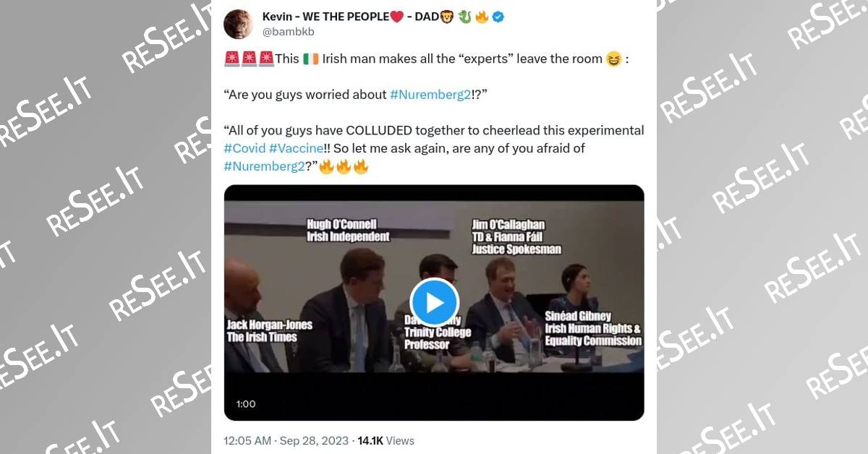This screenshot has width=868, height=454.
Task: Click the red heart emoji in the display name
Action: click(396, 17)
